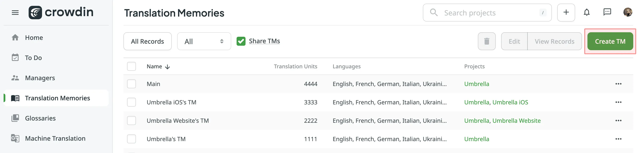Open the Umbrella iOS project link
This screenshot has height=153, width=644.
pos(510,102)
